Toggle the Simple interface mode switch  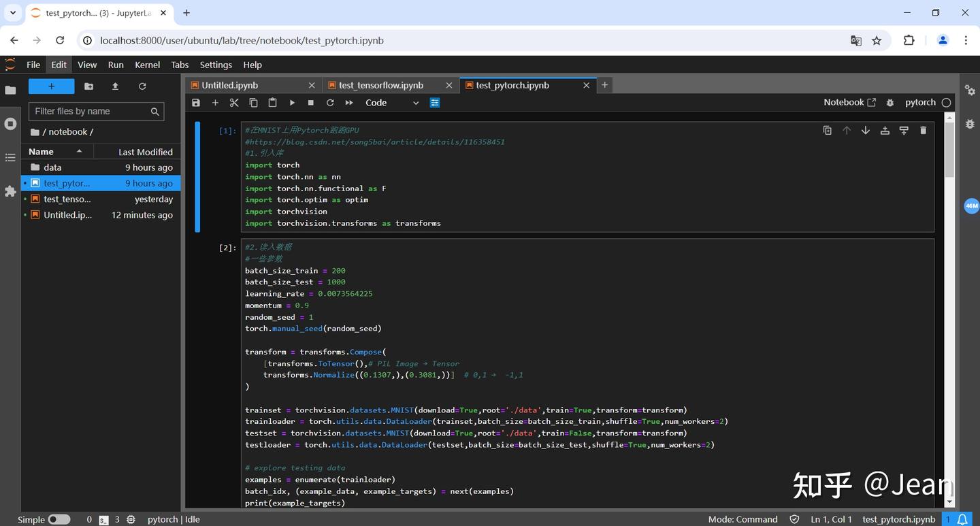tap(59, 519)
